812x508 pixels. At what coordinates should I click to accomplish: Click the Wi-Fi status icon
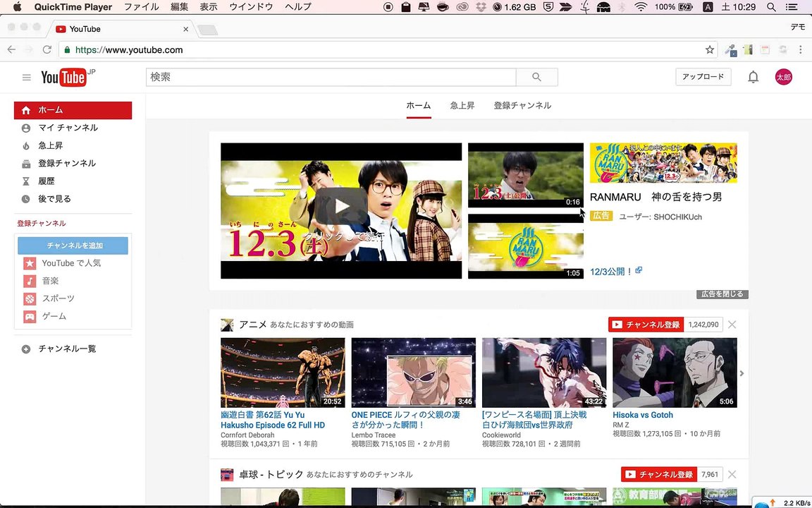coord(641,7)
